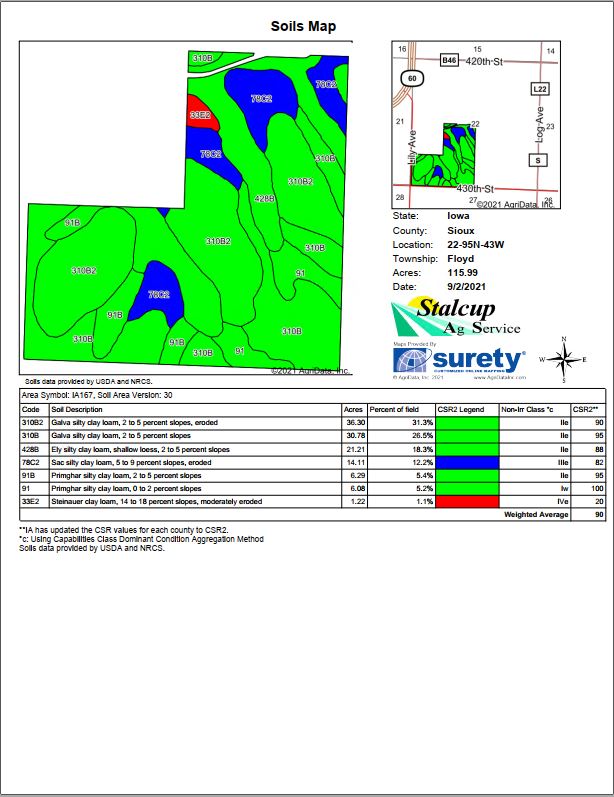This screenshot has width=614, height=797.
Task: Click the surety globe logo
Action: click(411, 360)
